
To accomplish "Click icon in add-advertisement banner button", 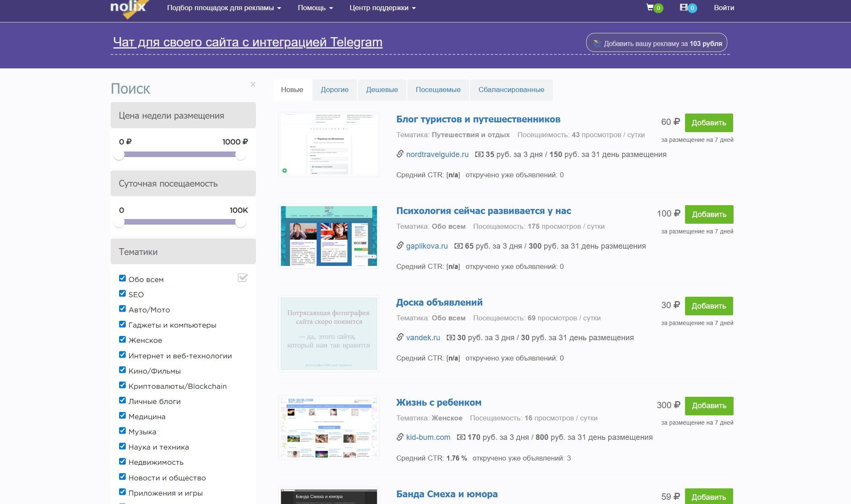I will point(597,43).
